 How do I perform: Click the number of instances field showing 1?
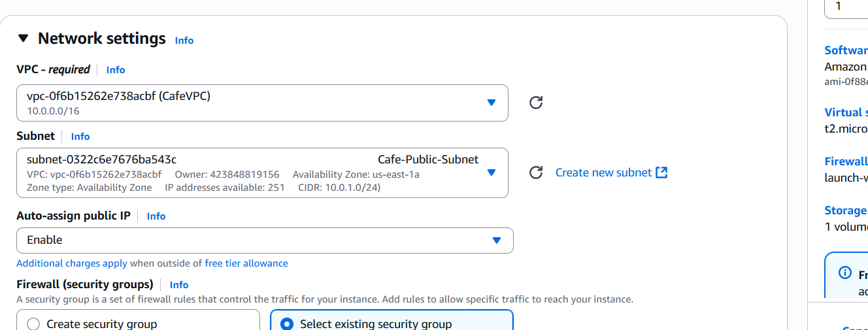pos(846,7)
